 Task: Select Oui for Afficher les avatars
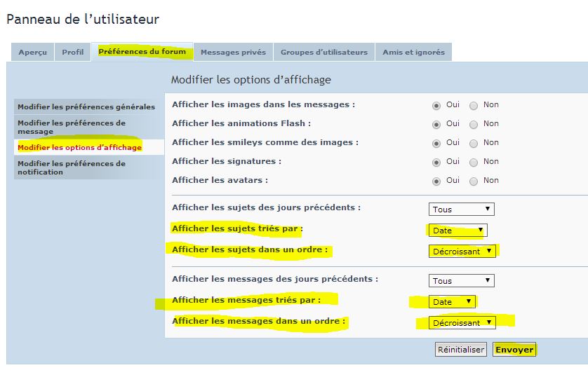click(x=436, y=181)
